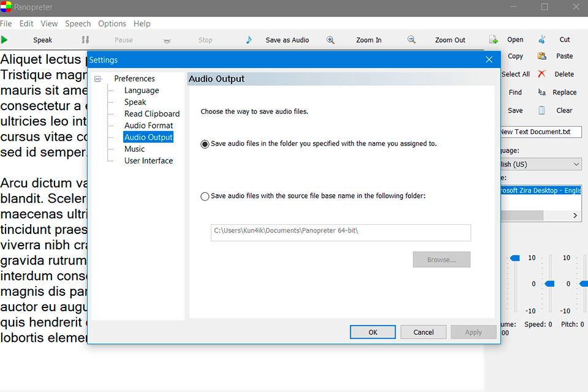This screenshot has height=392, width=588.
Task: Click the red Delete X icon
Action: coord(541,74)
